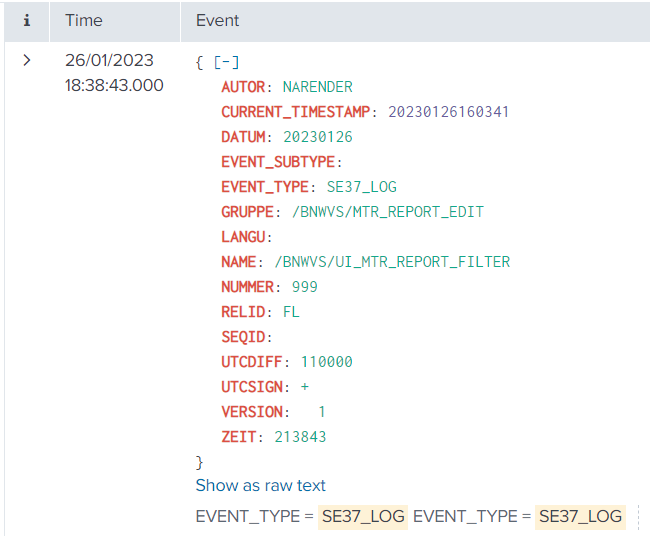Click the Event column header
Image resolution: width=650 pixels, height=536 pixels.
point(217,20)
